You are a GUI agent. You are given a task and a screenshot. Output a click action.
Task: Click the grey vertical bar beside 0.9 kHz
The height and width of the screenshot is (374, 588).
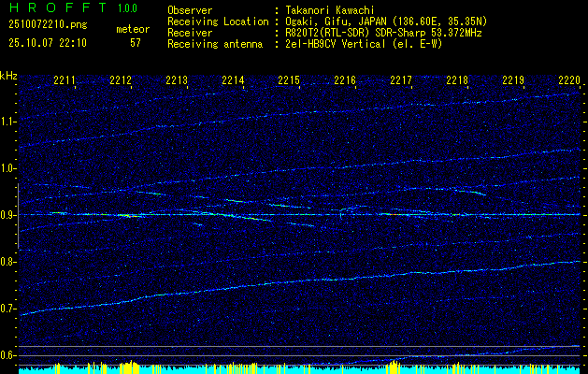tap(18, 216)
